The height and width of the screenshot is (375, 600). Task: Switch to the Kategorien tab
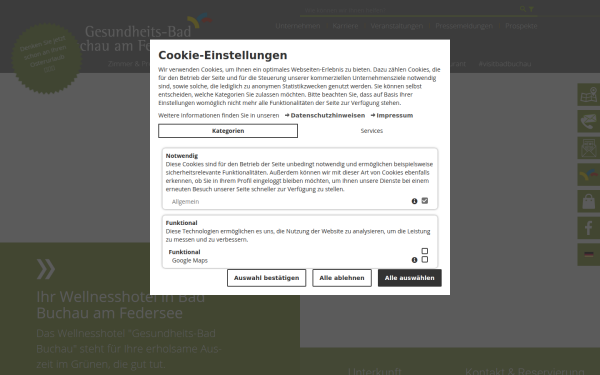pos(228,131)
